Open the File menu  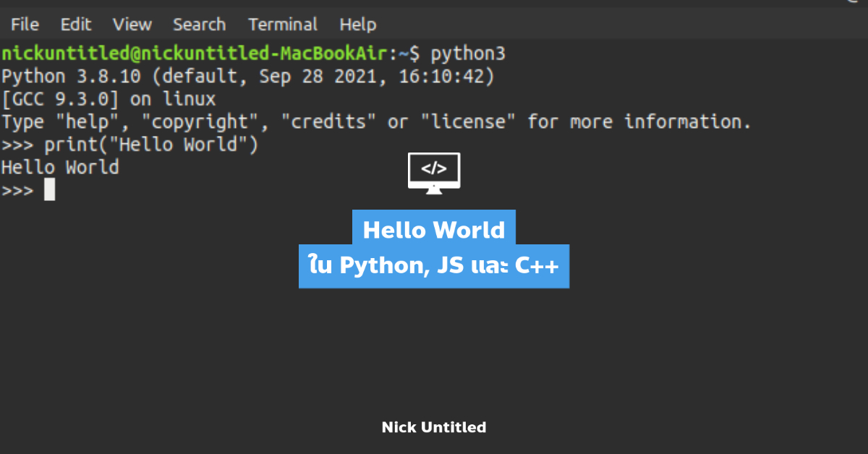tap(25, 25)
